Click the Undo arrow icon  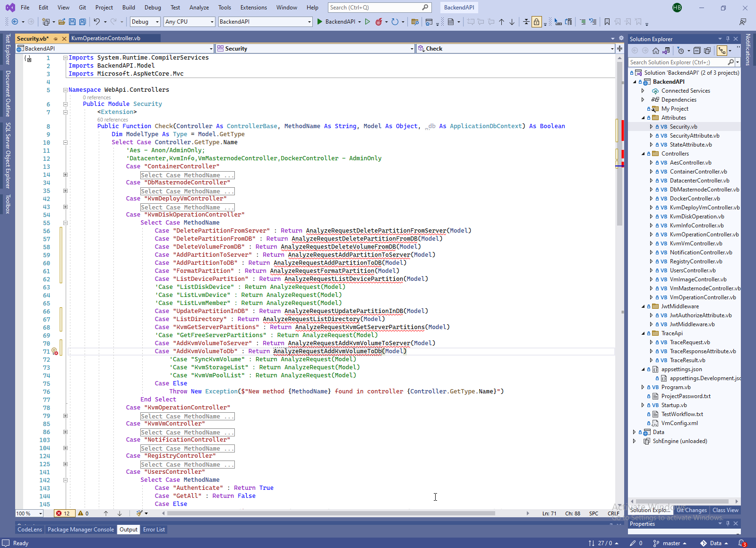tap(96, 22)
